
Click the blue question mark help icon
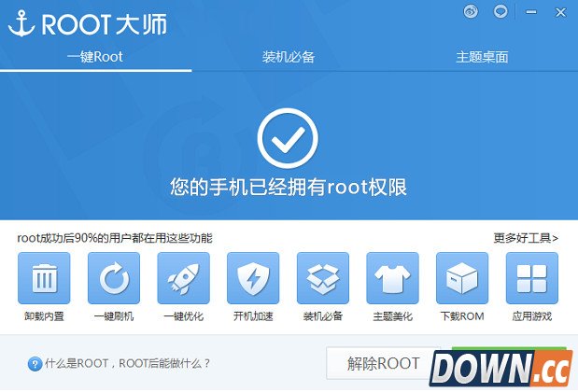point(35,363)
